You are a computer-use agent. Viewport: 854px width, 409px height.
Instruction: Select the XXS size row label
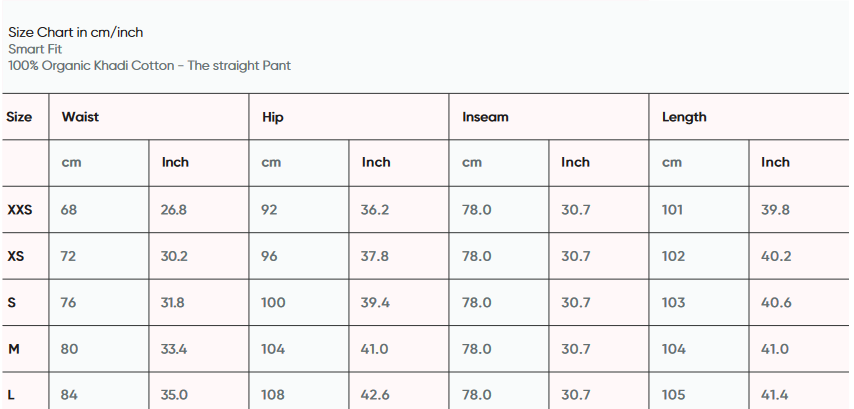pos(20,210)
